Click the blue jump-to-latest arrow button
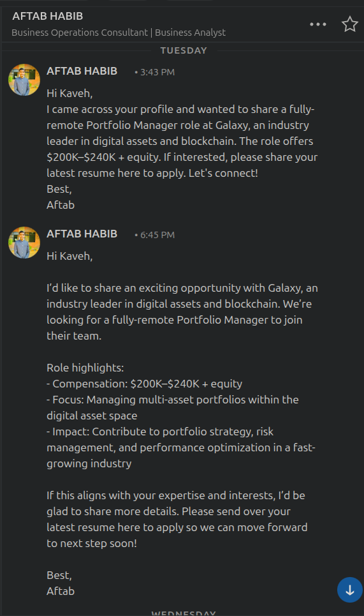This screenshot has width=364, height=616. click(350, 590)
